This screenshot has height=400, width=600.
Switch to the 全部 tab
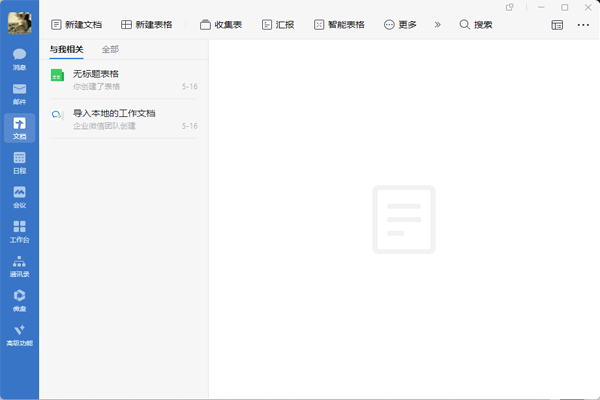tap(110, 49)
